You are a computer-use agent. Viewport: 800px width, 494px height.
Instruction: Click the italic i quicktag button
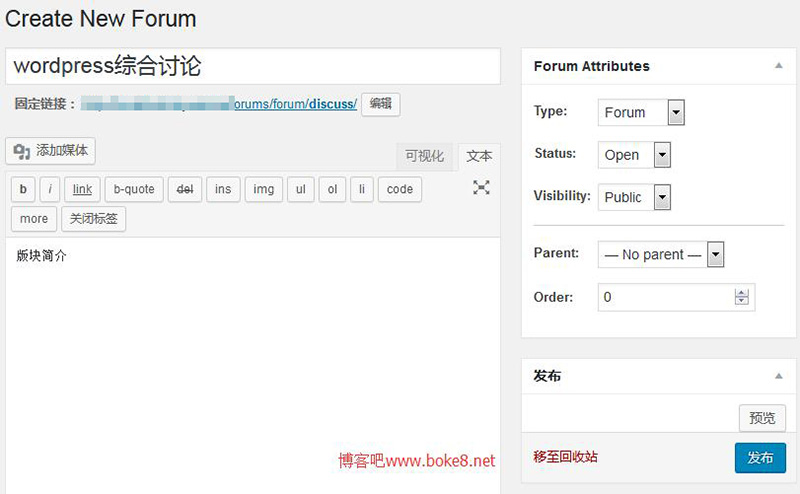(x=50, y=189)
